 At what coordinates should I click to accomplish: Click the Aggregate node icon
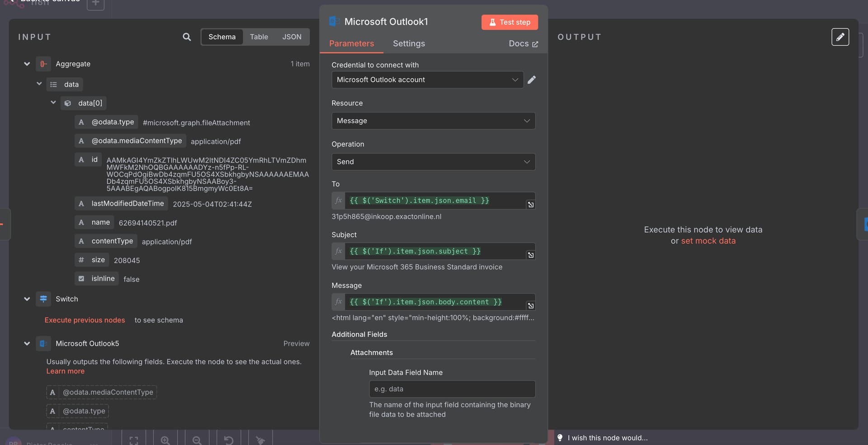click(x=43, y=64)
